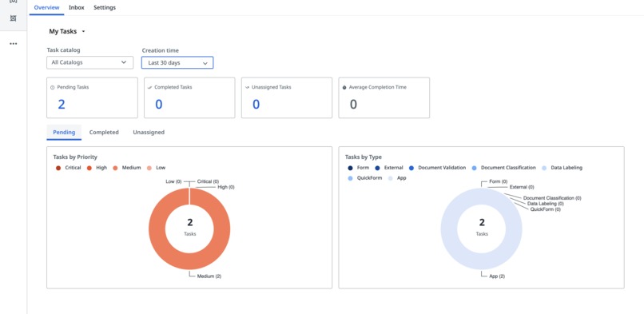Toggle the Low legend swatch
Viewport: 644px width, 314px height.
coord(149,168)
